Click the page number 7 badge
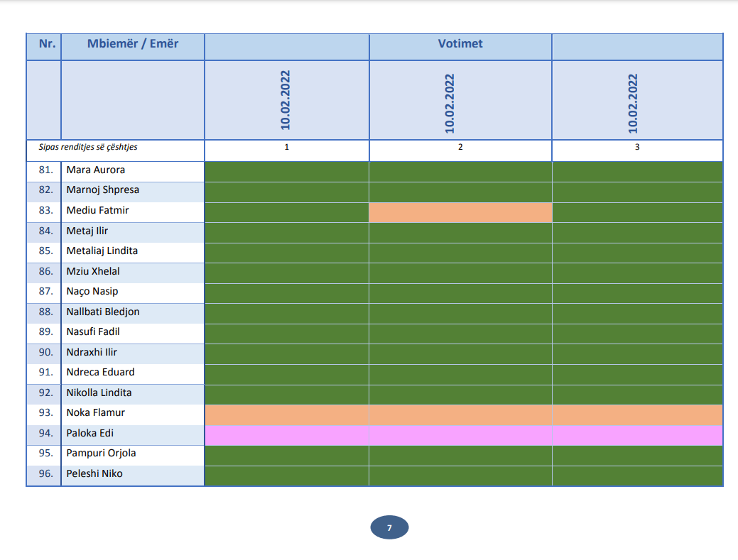Viewport: 738px width, 560px height. coord(389,528)
